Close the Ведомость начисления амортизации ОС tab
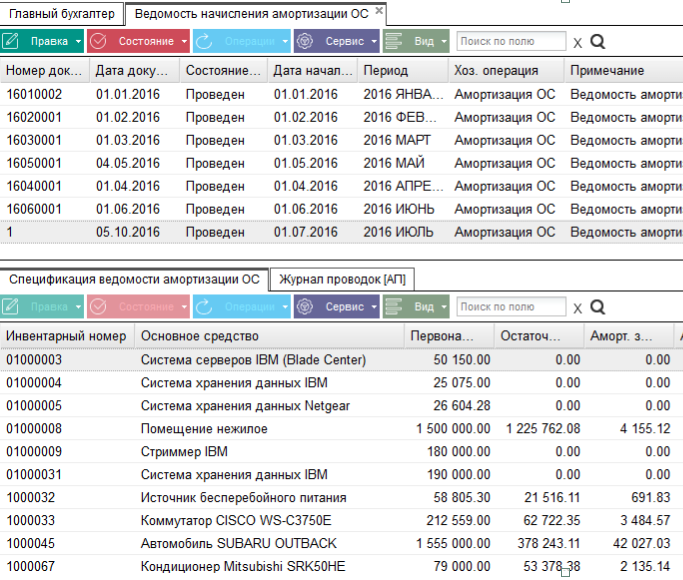This screenshot has height=580, width=683. pyautogui.click(x=379, y=10)
